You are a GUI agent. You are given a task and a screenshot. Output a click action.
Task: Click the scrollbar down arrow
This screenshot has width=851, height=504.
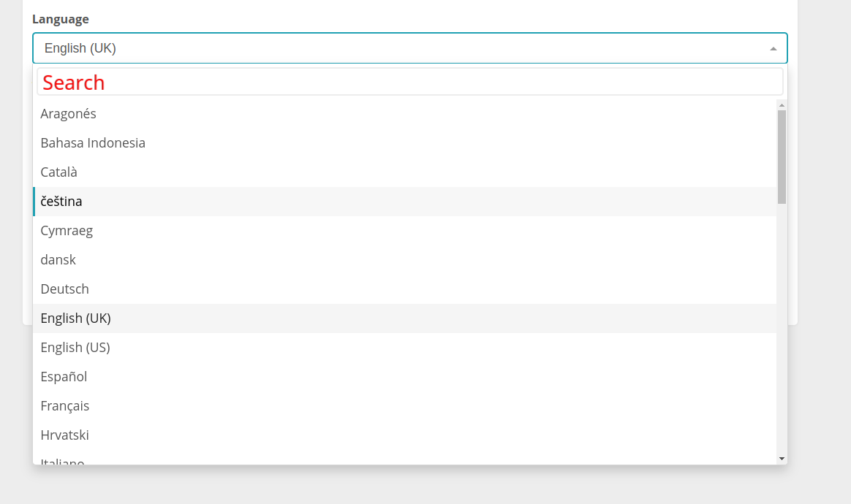coord(782,457)
